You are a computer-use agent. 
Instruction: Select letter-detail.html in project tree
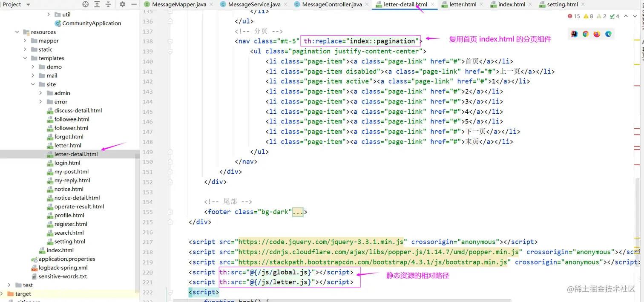pos(76,154)
